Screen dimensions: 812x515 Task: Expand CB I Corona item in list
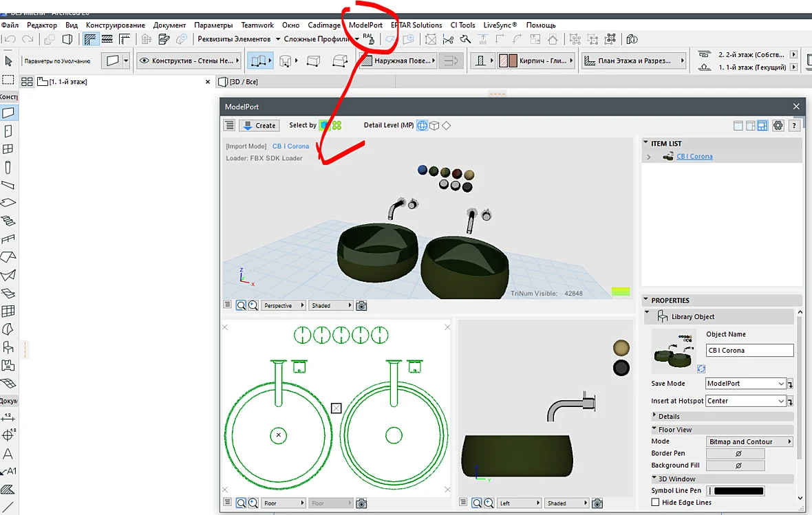649,157
